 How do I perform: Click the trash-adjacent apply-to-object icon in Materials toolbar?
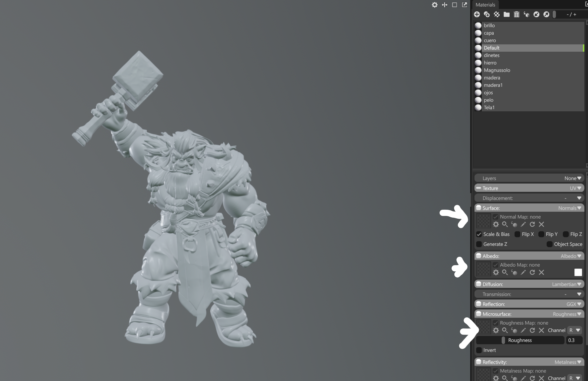point(526,14)
